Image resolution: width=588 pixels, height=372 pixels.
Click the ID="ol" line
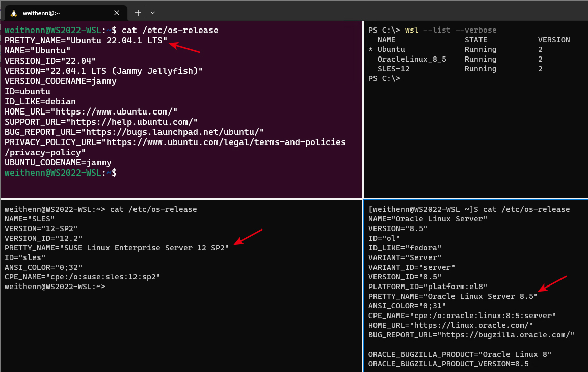tap(384, 238)
